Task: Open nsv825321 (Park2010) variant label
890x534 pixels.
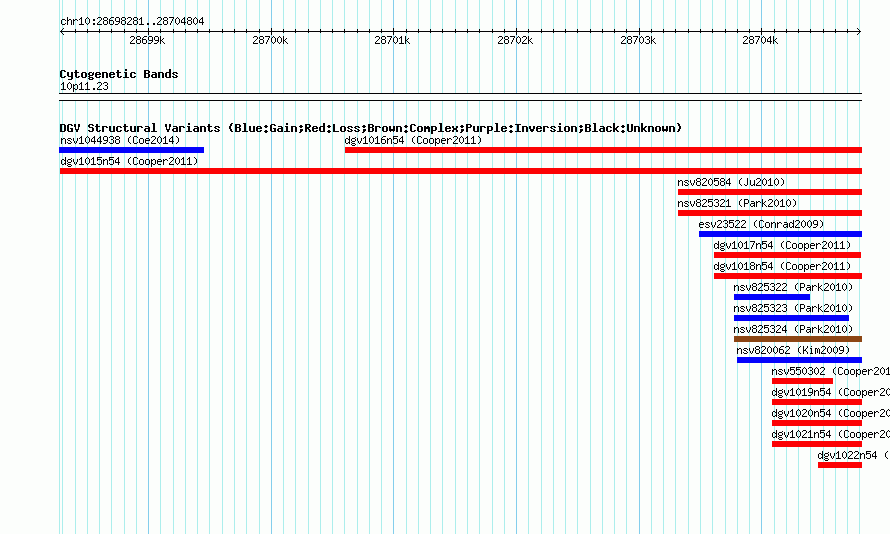Action: tap(737, 203)
